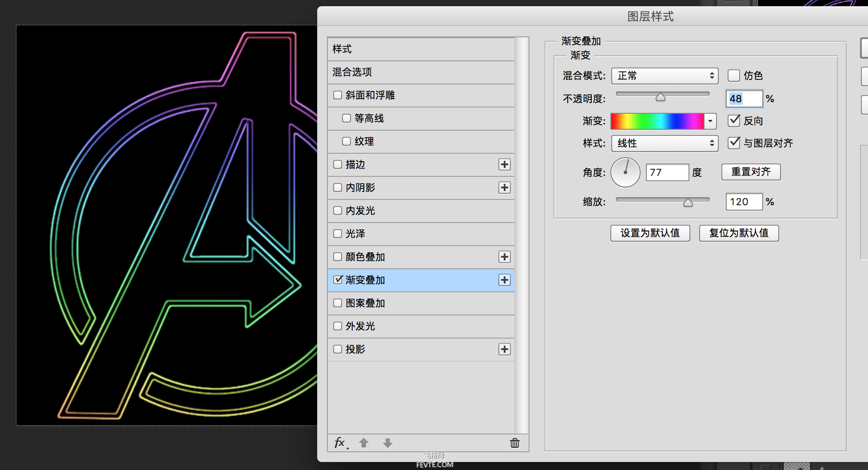Enable 等高线 checkbox

point(346,118)
